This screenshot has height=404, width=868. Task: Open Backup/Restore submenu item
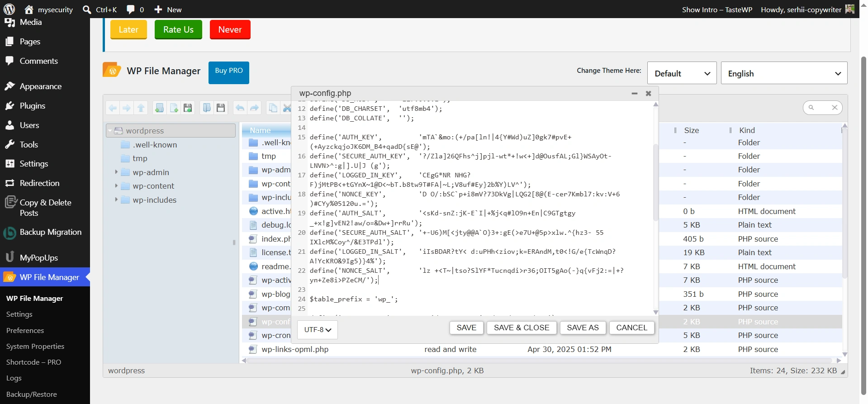click(32, 394)
